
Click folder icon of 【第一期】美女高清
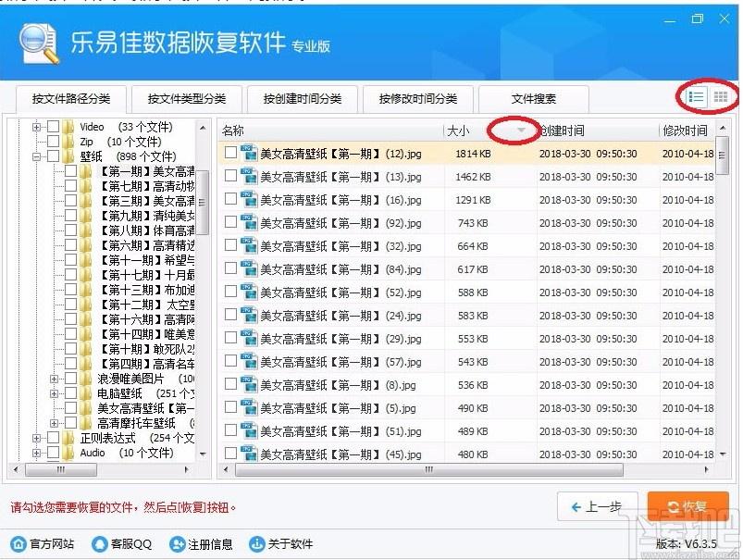[86, 171]
